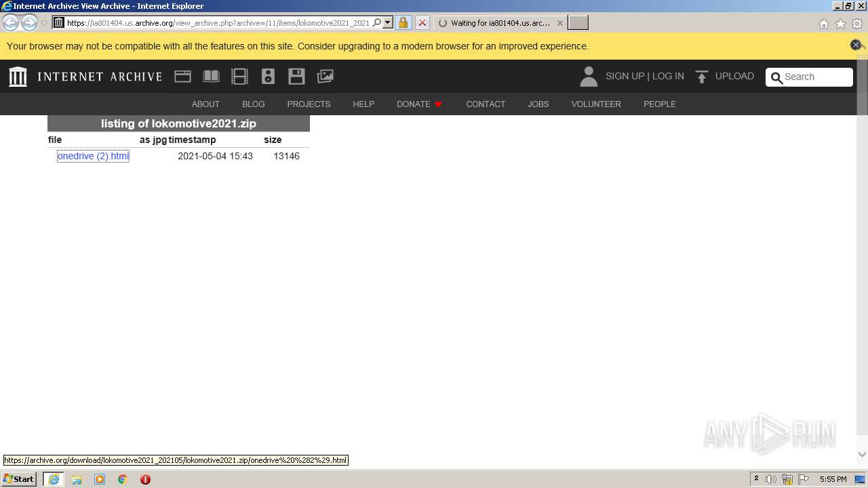Open the address bar dropdown arrow
This screenshot has width=868, height=488.
point(388,22)
